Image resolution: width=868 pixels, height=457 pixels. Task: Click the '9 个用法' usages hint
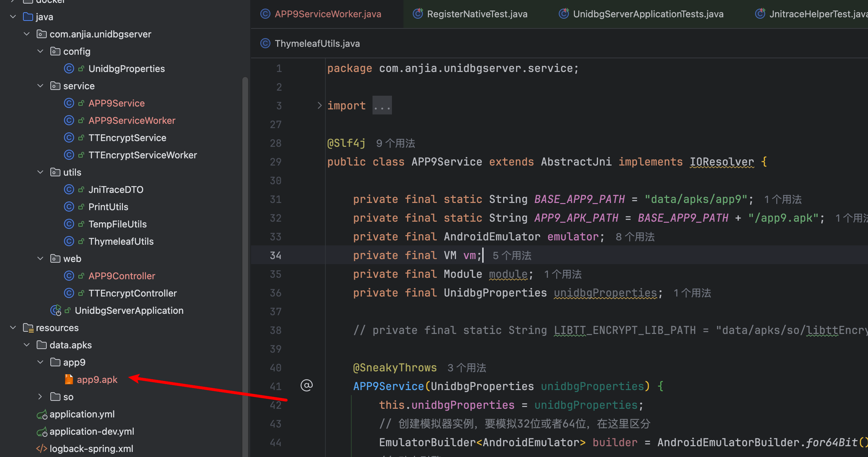click(x=395, y=143)
